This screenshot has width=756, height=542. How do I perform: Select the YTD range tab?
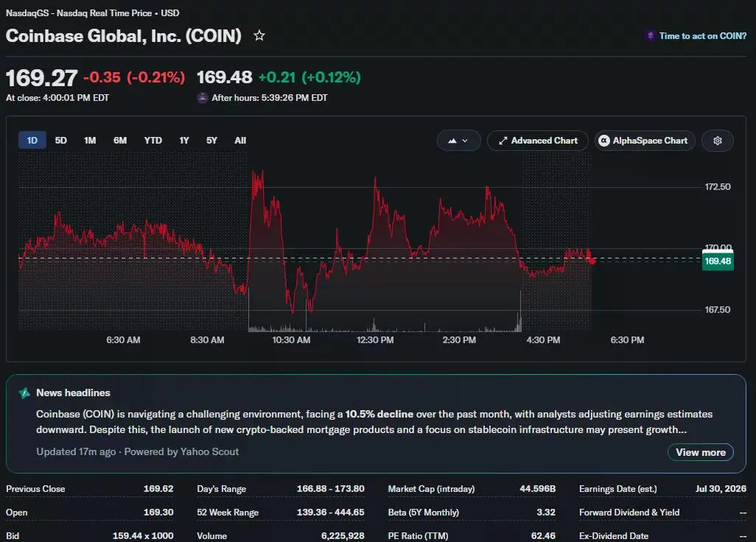coord(153,140)
